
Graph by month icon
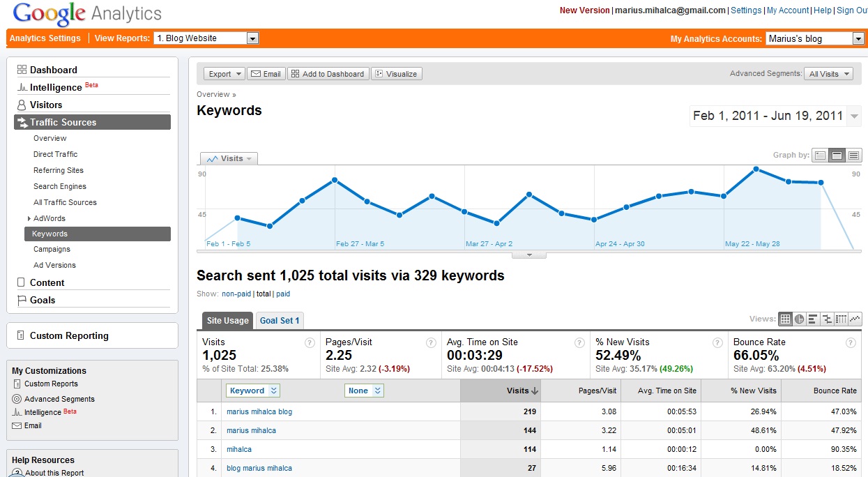click(x=854, y=156)
